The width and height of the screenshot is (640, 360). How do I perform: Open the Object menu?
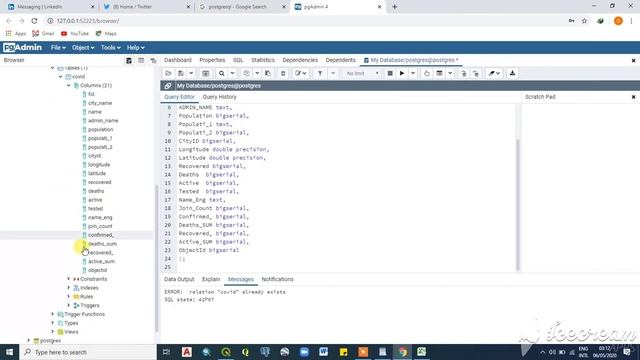83,48
